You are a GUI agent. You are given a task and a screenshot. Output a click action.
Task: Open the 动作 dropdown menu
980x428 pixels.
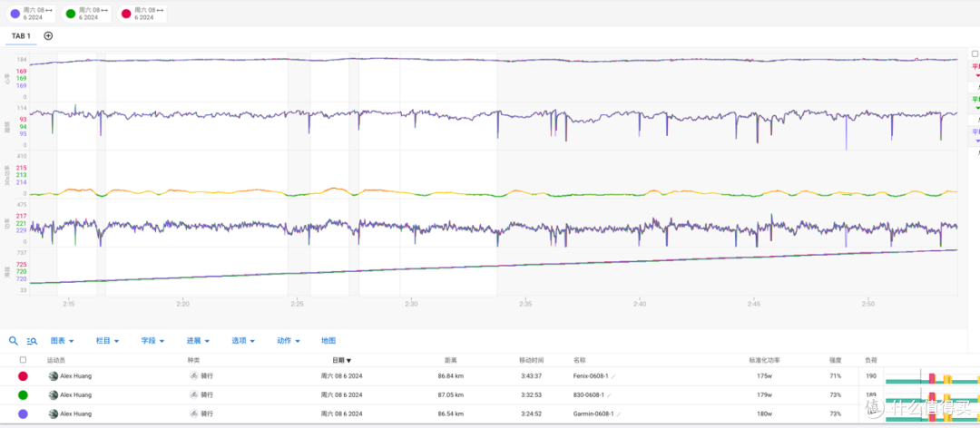pyautogui.click(x=289, y=341)
